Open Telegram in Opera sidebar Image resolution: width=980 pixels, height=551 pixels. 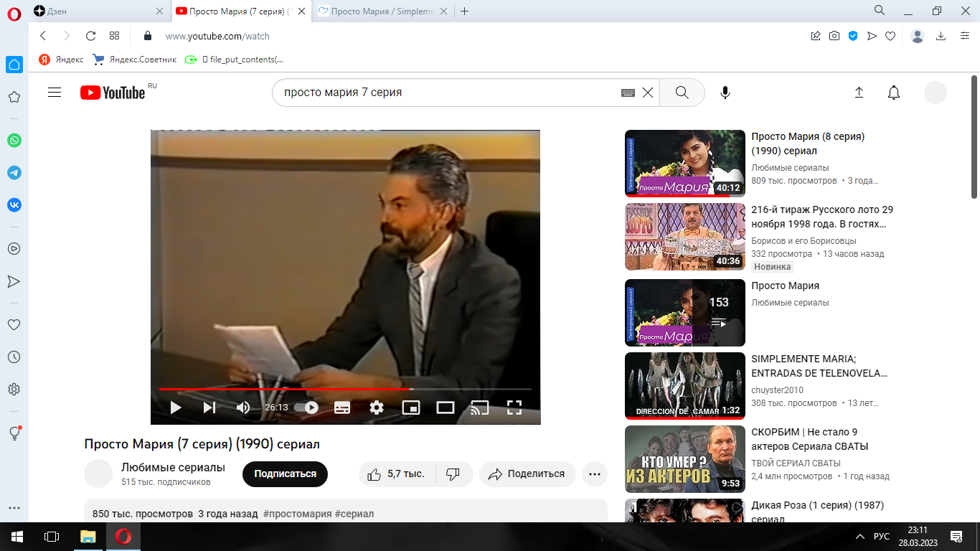pos(14,173)
